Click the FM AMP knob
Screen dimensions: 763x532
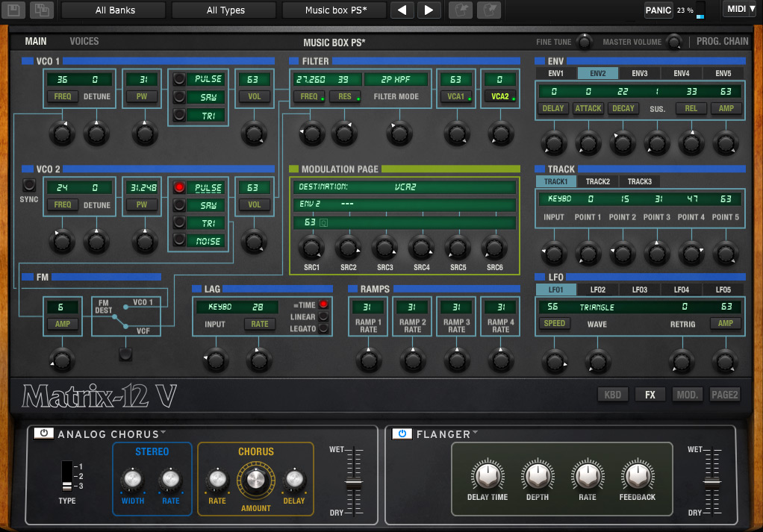(62, 360)
